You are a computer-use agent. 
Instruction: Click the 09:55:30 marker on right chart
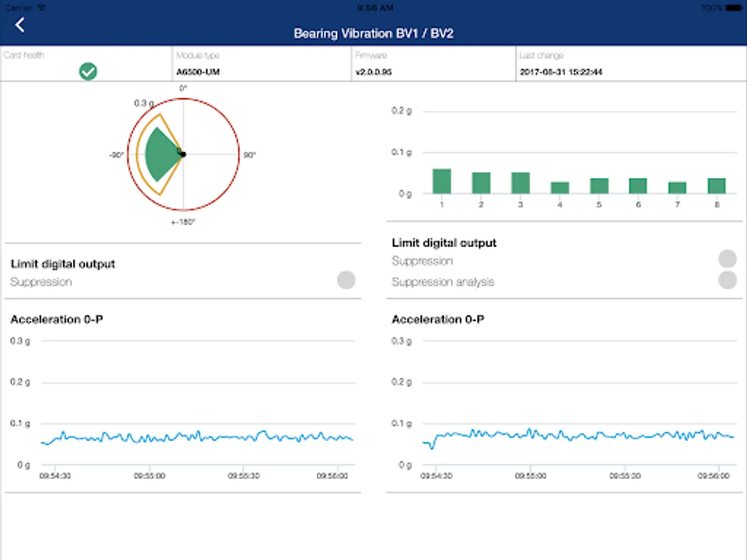[624, 475]
